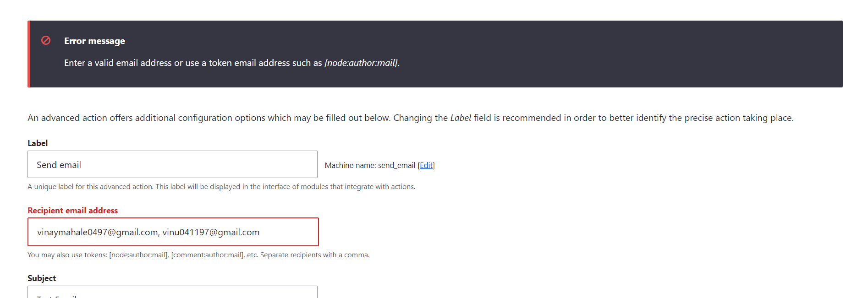Click "Separate recipients with a comma" hint
The image size is (868, 298).
(x=314, y=255)
